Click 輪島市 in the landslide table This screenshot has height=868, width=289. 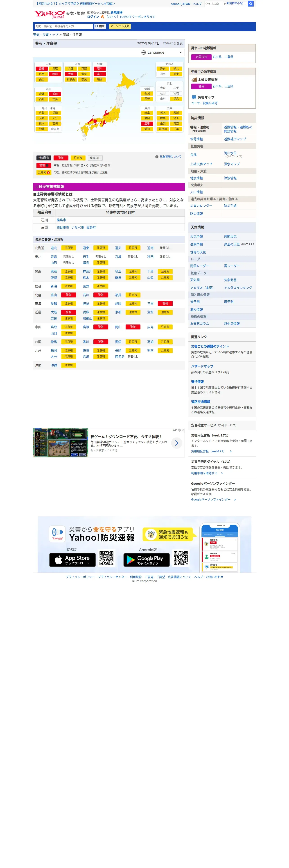[x=61, y=220]
